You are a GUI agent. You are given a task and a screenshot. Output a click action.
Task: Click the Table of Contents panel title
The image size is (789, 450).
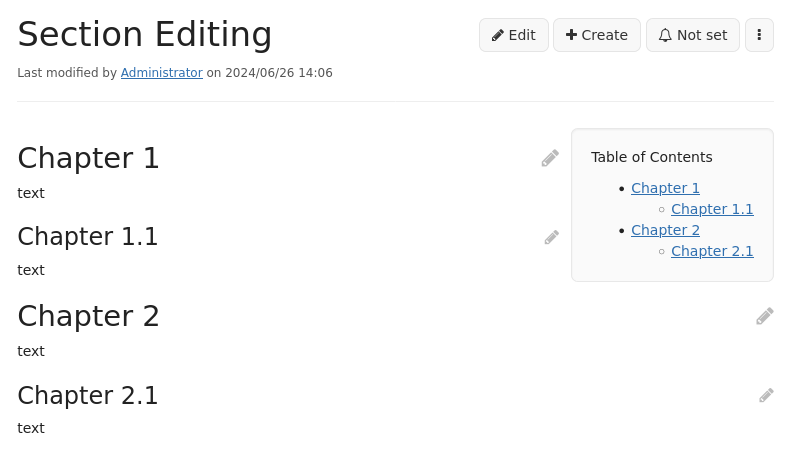click(x=652, y=157)
